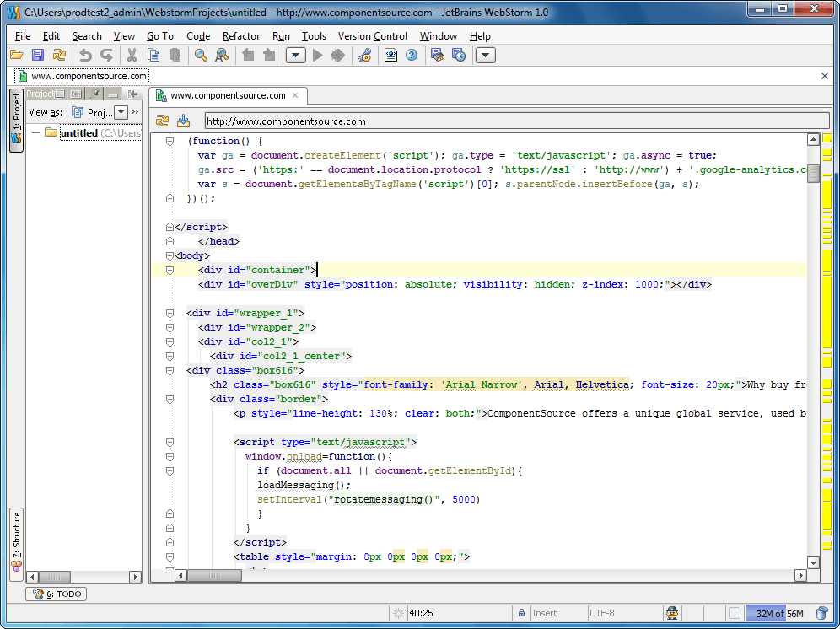This screenshot has width=840, height=629.
Task: Click the Cut scissors icon
Action: [132, 55]
